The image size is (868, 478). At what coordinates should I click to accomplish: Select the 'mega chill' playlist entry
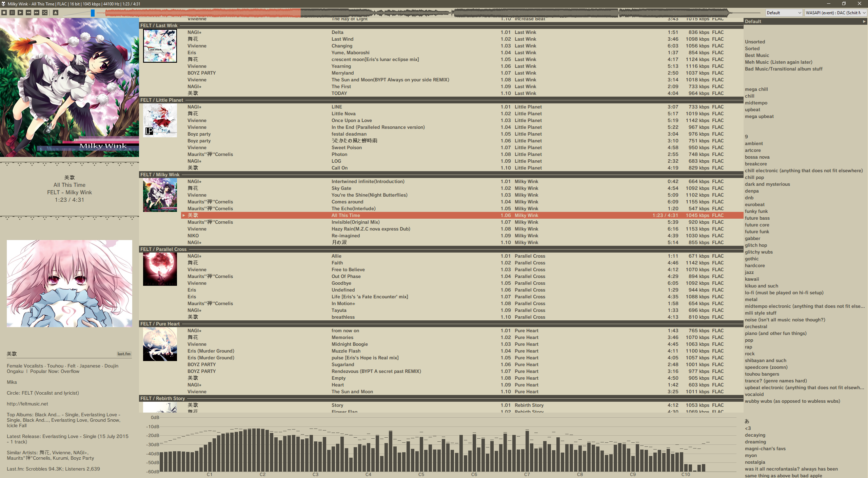(x=756, y=89)
